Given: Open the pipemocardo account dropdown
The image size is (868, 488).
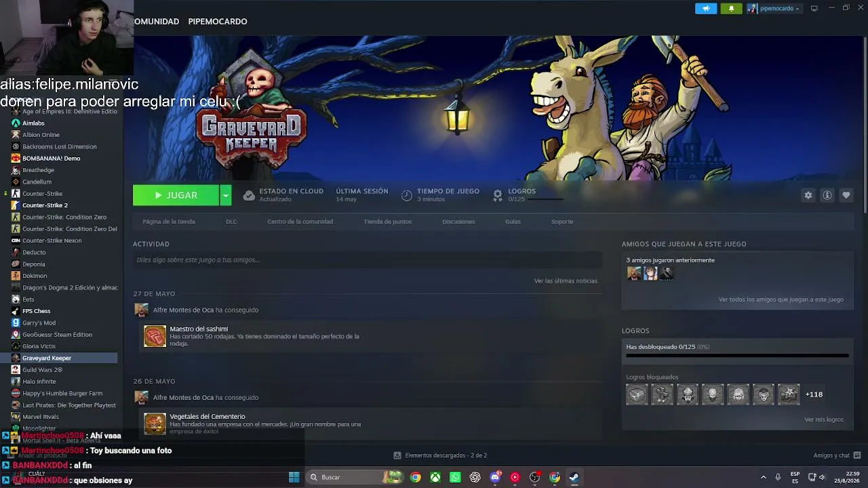Looking at the screenshot, I should (774, 9).
